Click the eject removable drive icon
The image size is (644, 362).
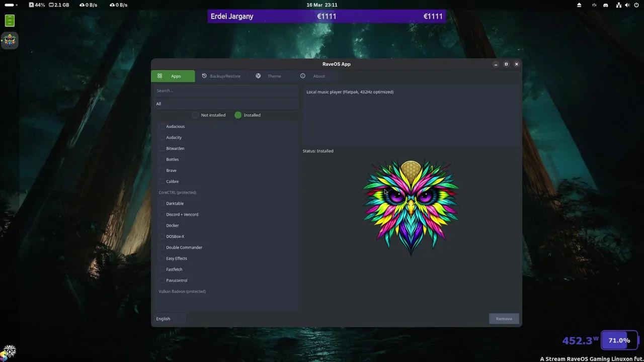point(579,5)
